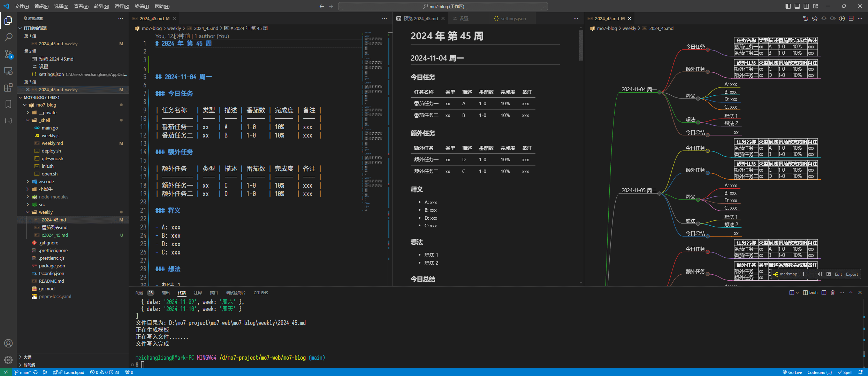The height and width of the screenshot is (376, 868).
Task: Open the Extensions view
Action: tap(8, 87)
